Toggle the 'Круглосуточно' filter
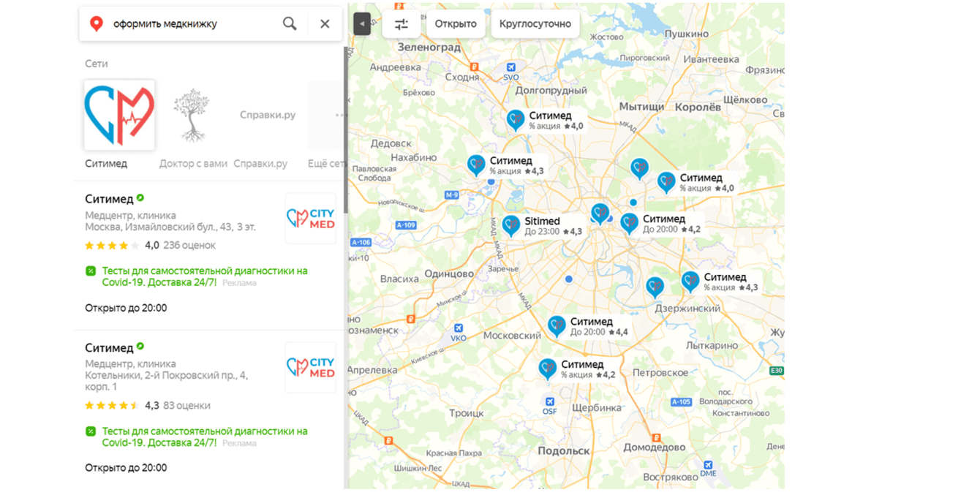This screenshot has width=980, height=495. tap(535, 23)
